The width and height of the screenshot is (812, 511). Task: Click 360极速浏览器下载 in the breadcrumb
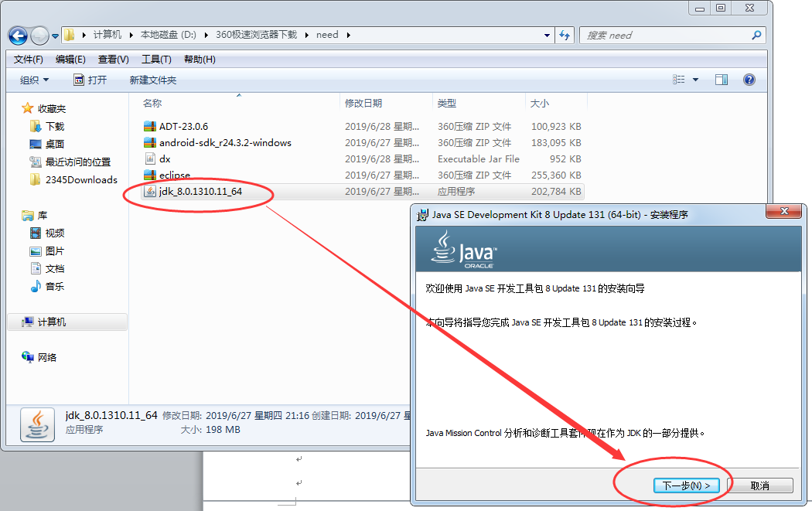pos(256,35)
